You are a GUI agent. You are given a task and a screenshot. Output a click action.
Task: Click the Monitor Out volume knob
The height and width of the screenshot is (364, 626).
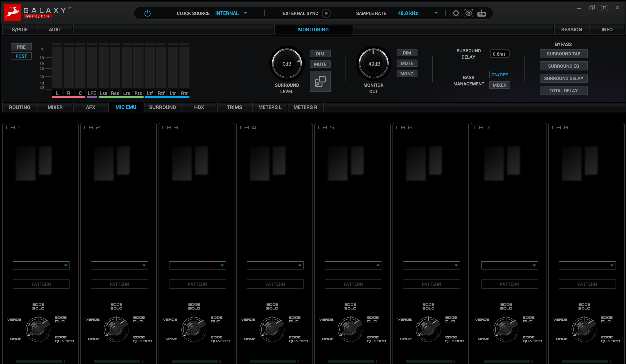[373, 64]
